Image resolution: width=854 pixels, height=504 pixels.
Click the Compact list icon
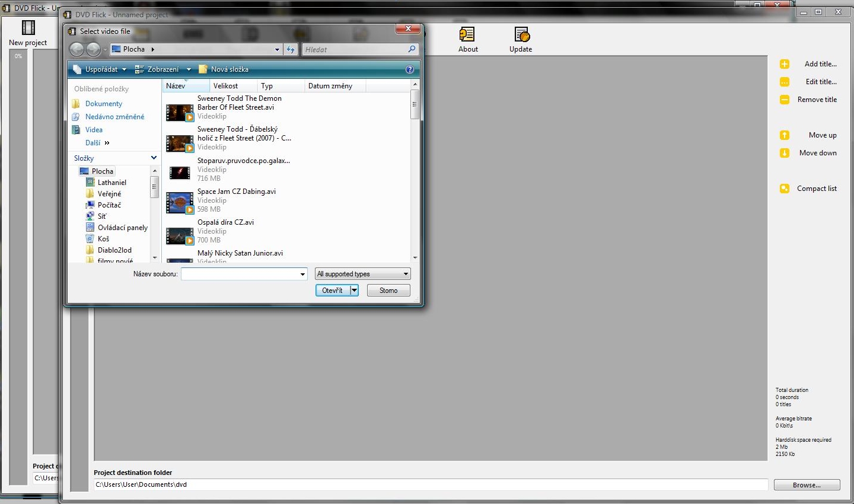pos(785,189)
